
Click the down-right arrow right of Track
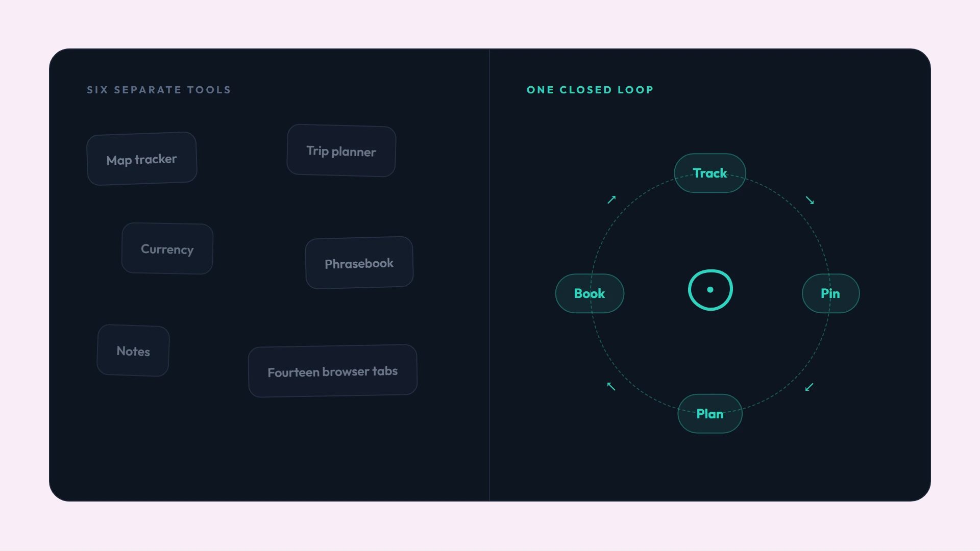[x=810, y=200]
